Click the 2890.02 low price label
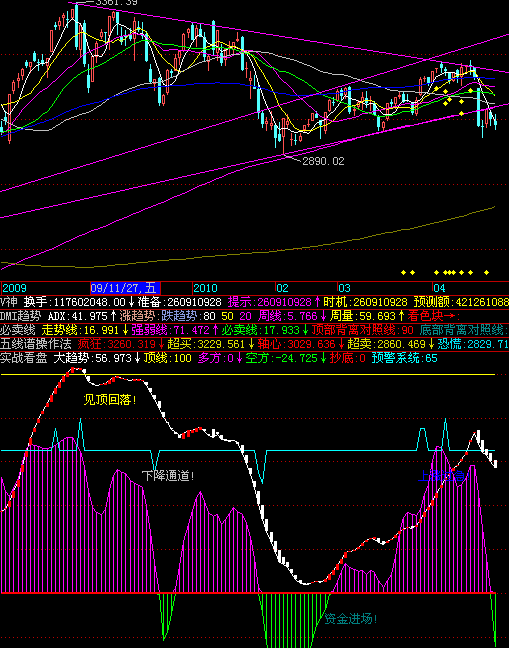509x648 pixels. pos(323,161)
